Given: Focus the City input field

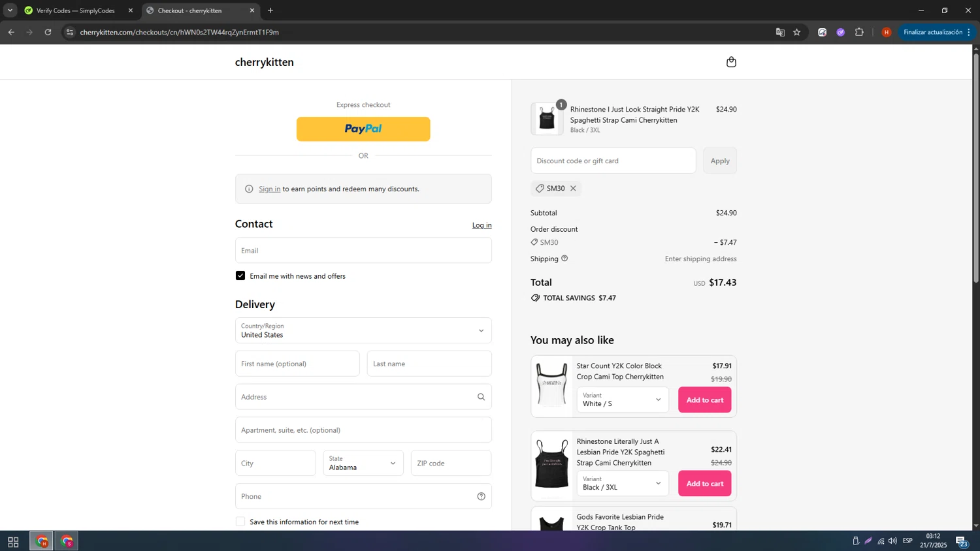Looking at the screenshot, I should [x=276, y=463].
